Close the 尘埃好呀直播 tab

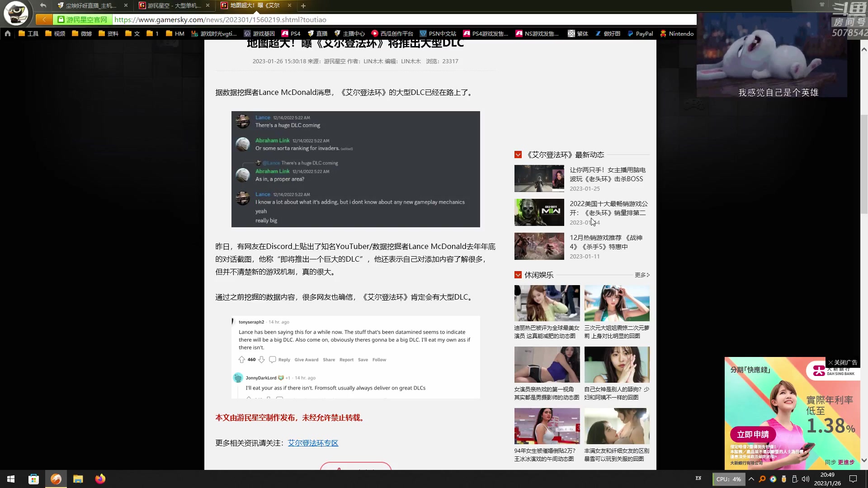(x=126, y=5)
